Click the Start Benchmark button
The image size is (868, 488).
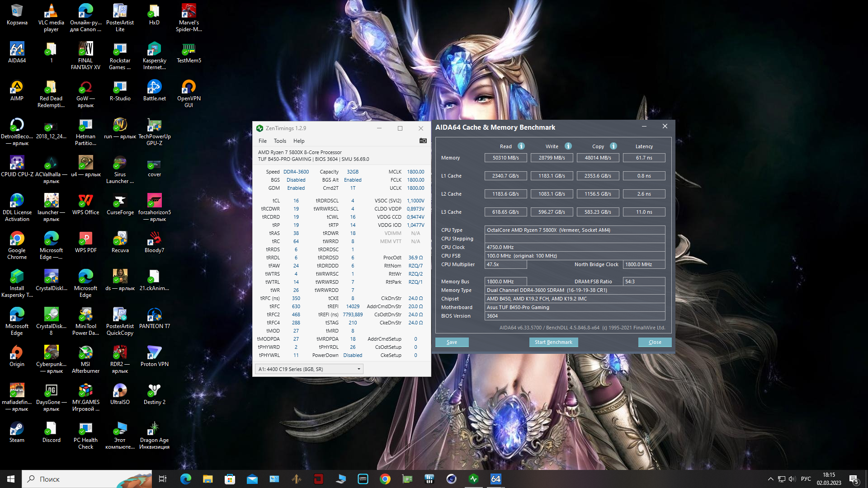(553, 342)
